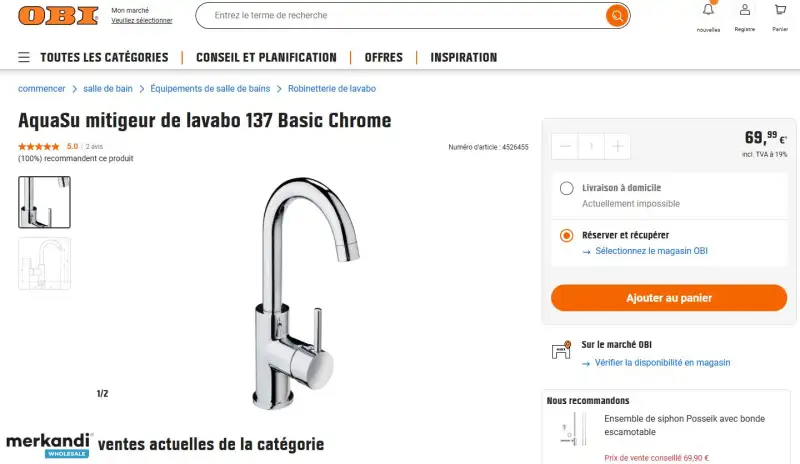Image resolution: width=800 pixels, height=464 pixels.
Task: Open the notifications bell icon
Action: [x=708, y=10]
